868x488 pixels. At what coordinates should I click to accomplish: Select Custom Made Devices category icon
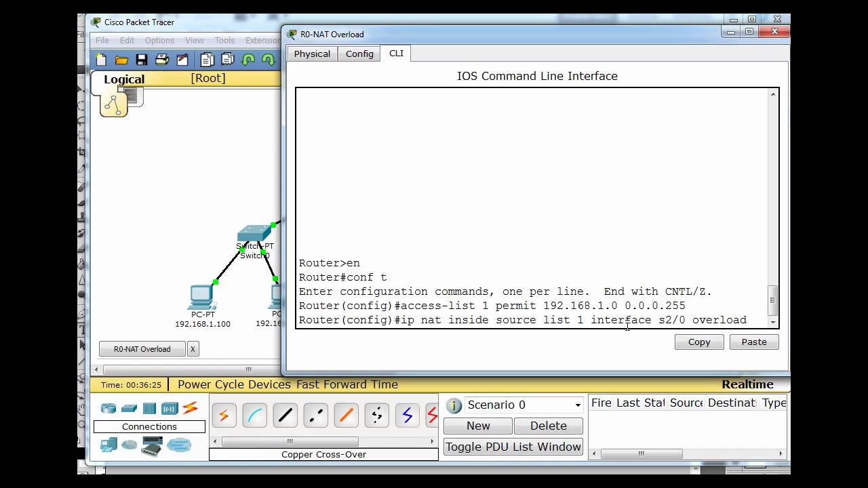(x=152, y=445)
